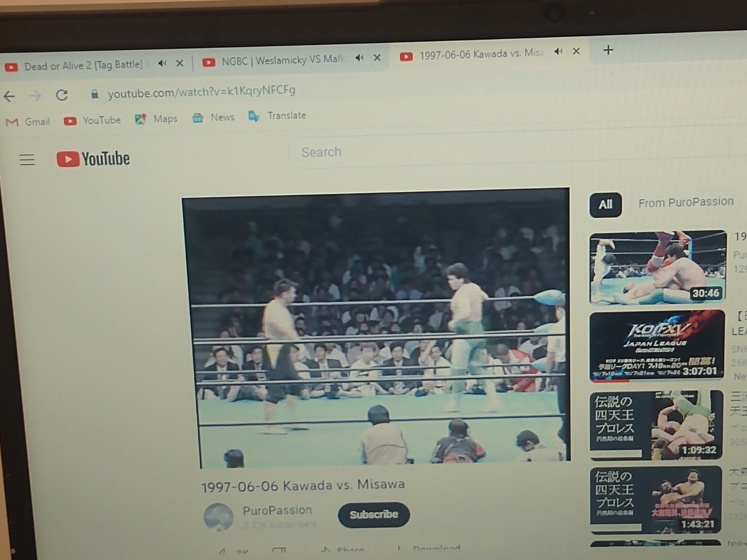Open the Maps bookmark

click(156, 119)
